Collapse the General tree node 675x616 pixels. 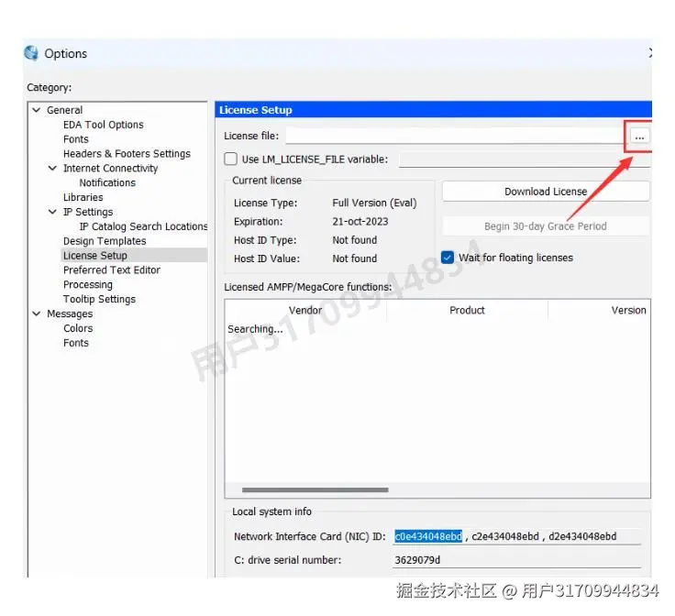click(x=37, y=110)
